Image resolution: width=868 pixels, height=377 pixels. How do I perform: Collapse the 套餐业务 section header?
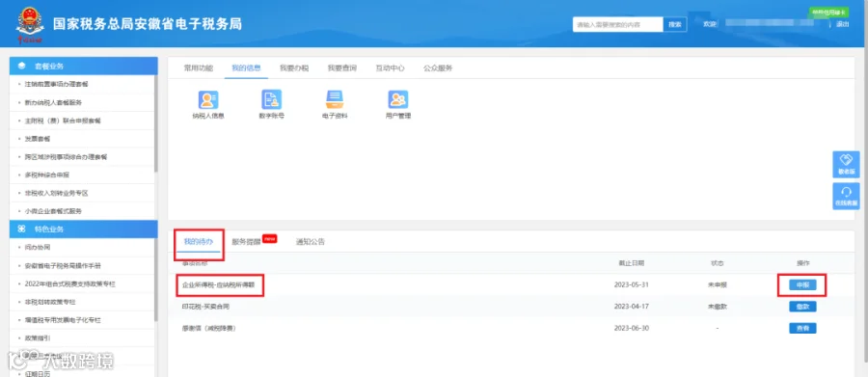[84, 66]
